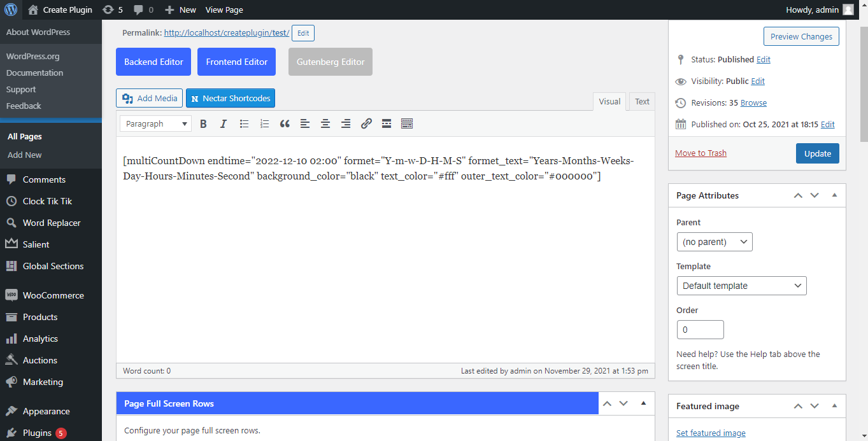Toggle bold formatting in editor toolbar
868x441 pixels.
[x=203, y=124]
